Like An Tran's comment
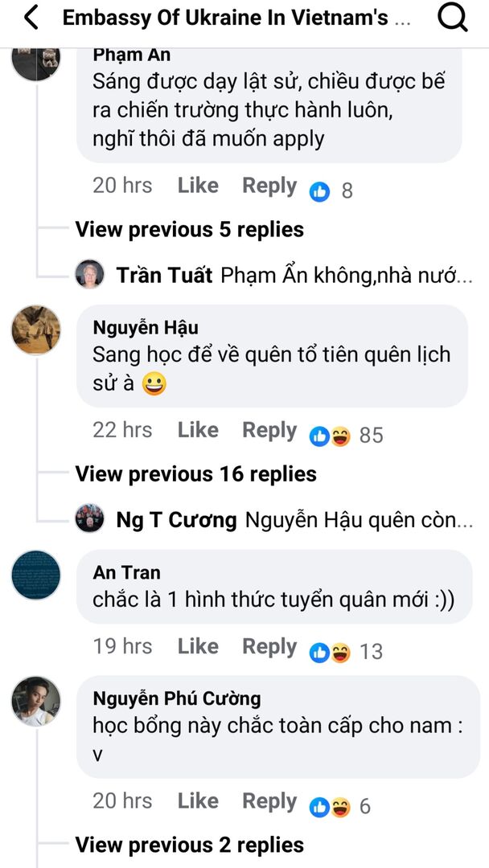This screenshot has width=489, height=868. [x=198, y=646]
